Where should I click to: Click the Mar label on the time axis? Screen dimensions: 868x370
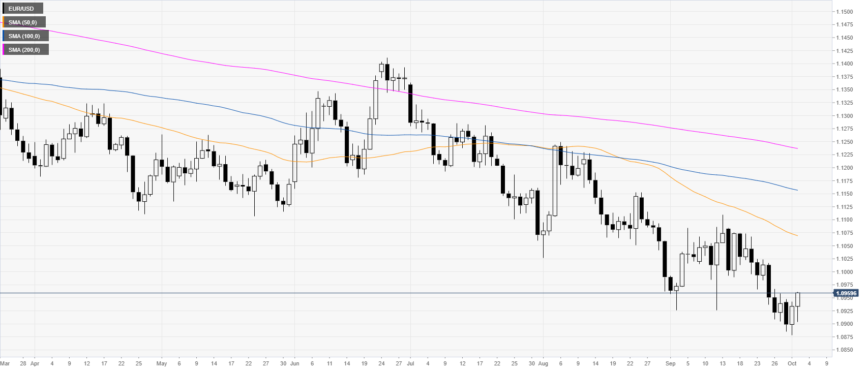point(5,363)
